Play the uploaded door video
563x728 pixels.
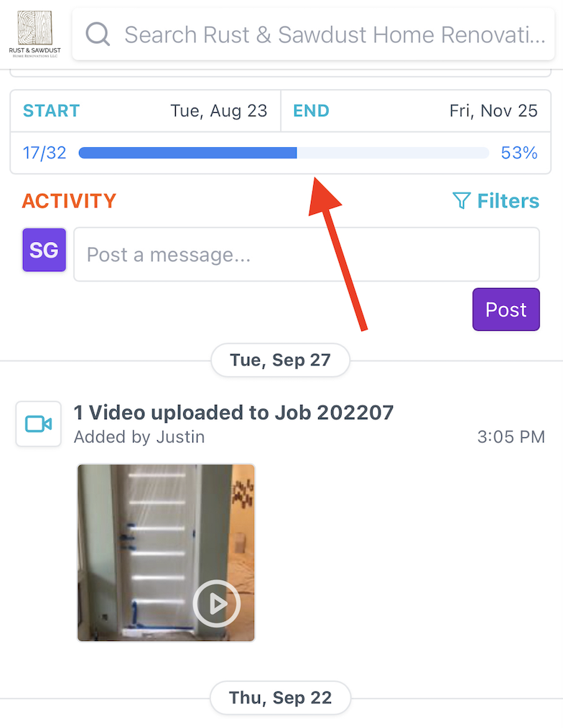pyautogui.click(x=217, y=604)
